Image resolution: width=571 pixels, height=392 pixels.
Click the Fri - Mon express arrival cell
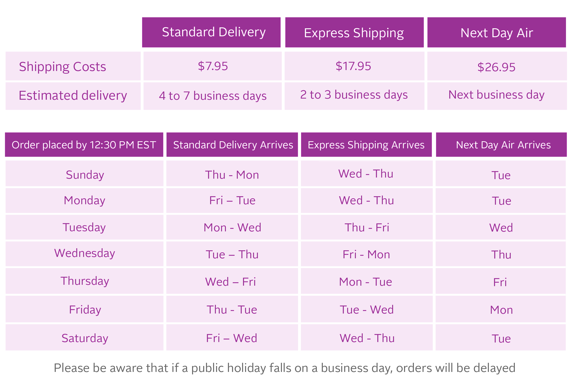tap(366, 254)
